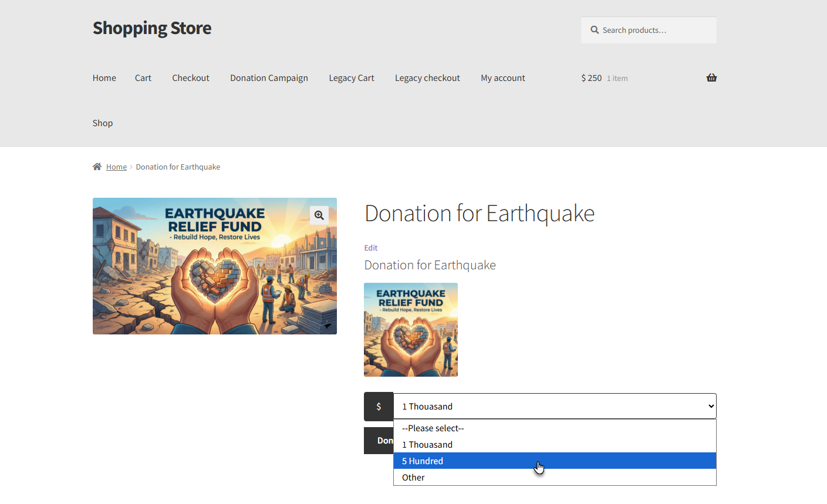Navigate to Legacy Cart

[x=351, y=78]
